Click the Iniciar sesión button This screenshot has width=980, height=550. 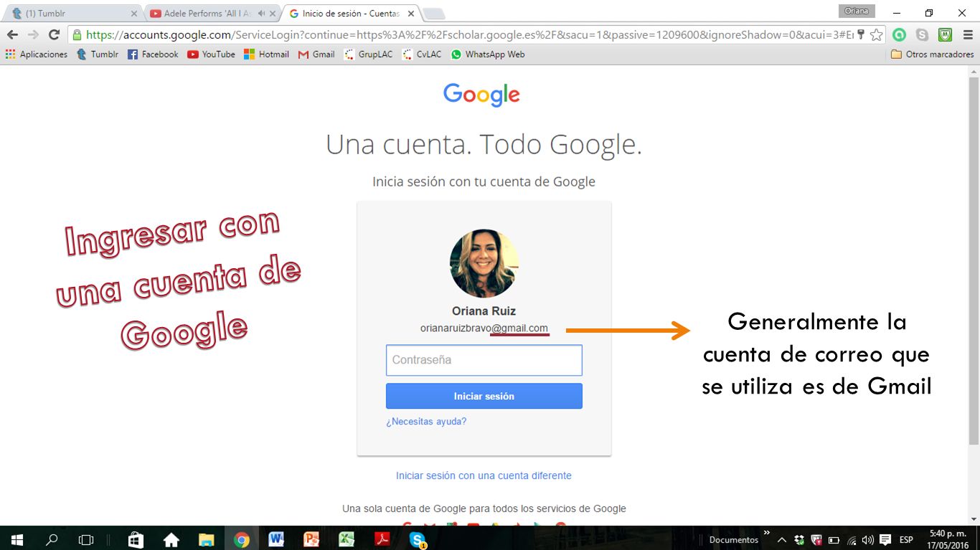pos(484,396)
